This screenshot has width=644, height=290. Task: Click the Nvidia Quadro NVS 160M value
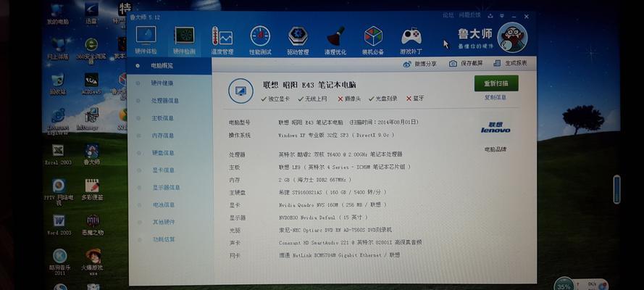[x=333, y=205]
